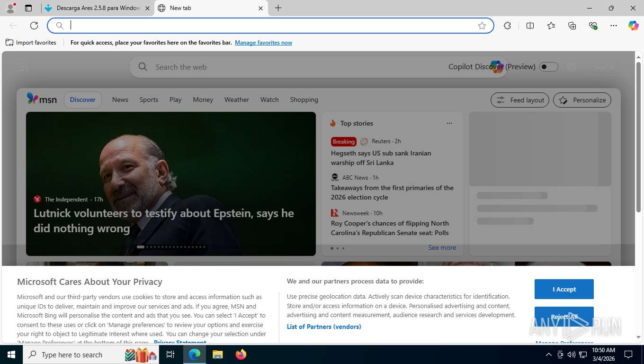Open the Copilot sidebar icon
The image size is (644, 364).
(x=634, y=26)
